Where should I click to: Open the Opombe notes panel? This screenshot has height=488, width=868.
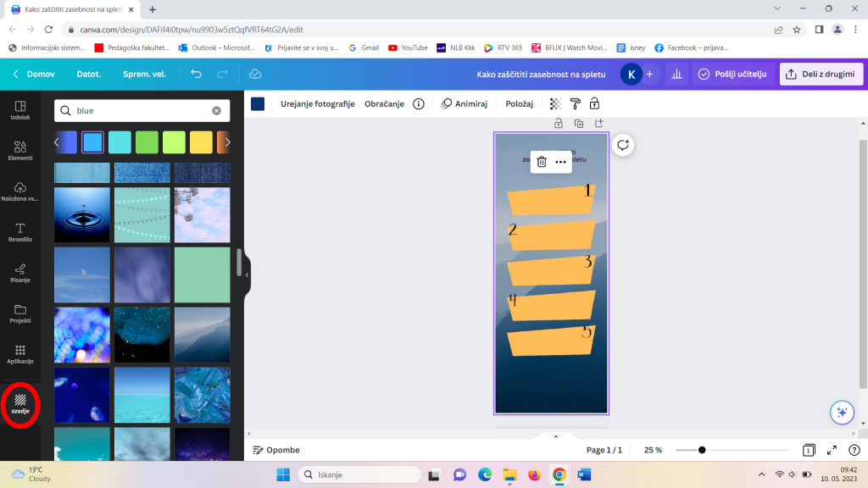tap(276, 450)
